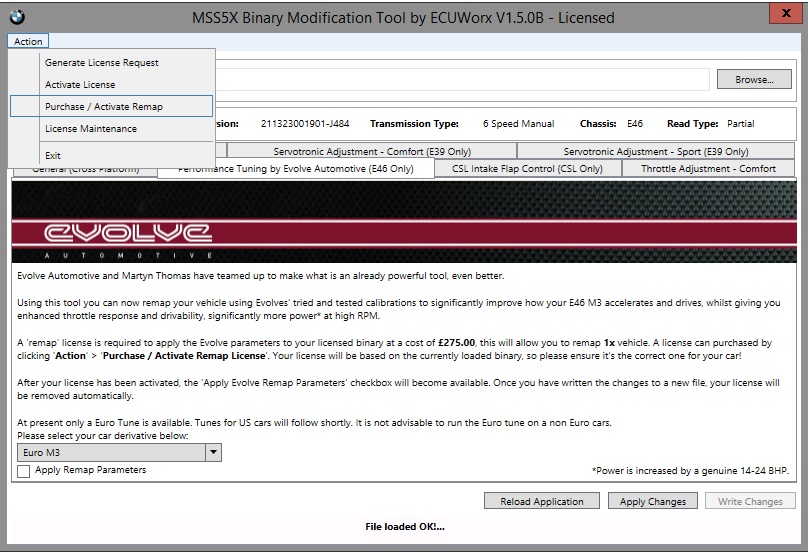This screenshot has height=552, width=808.
Task: Switch to CSL Intake Flap Control tab
Action: (x=528, y=169)
